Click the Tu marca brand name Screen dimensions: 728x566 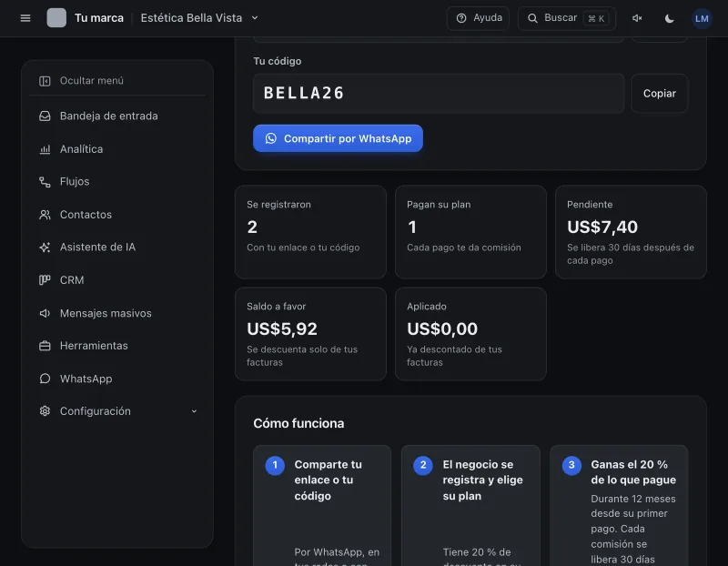pos(99,18)
